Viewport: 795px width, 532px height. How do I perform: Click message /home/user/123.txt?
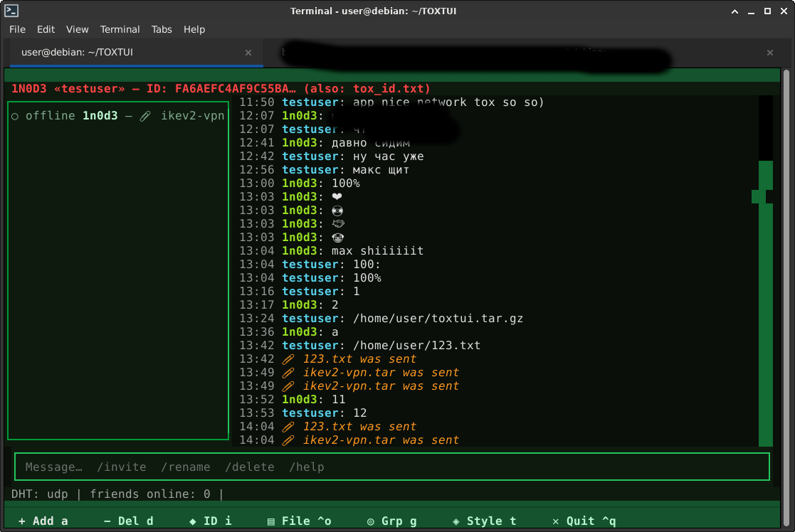click(417, 346)
